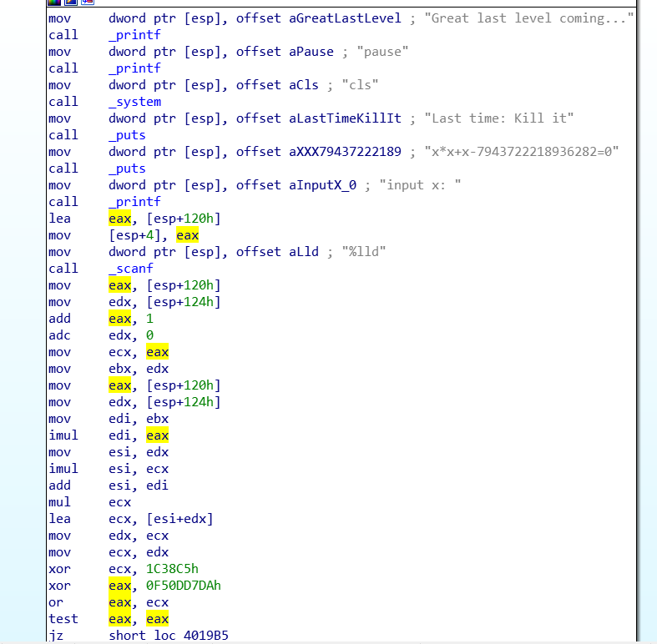Click the lea mnemonic on the [esi+edx] line
The height and width of the screenshot is (644, 657).
point(60,519)
